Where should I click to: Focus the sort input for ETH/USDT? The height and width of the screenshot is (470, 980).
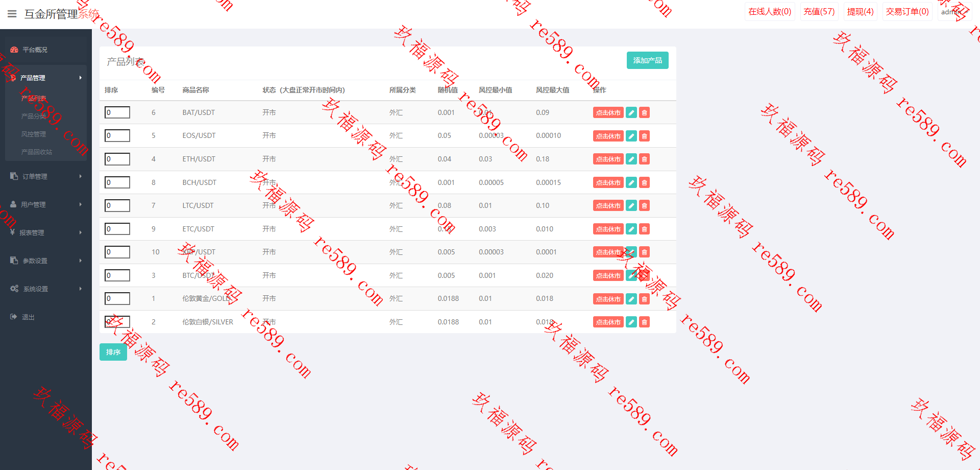(x=117, y=159)
